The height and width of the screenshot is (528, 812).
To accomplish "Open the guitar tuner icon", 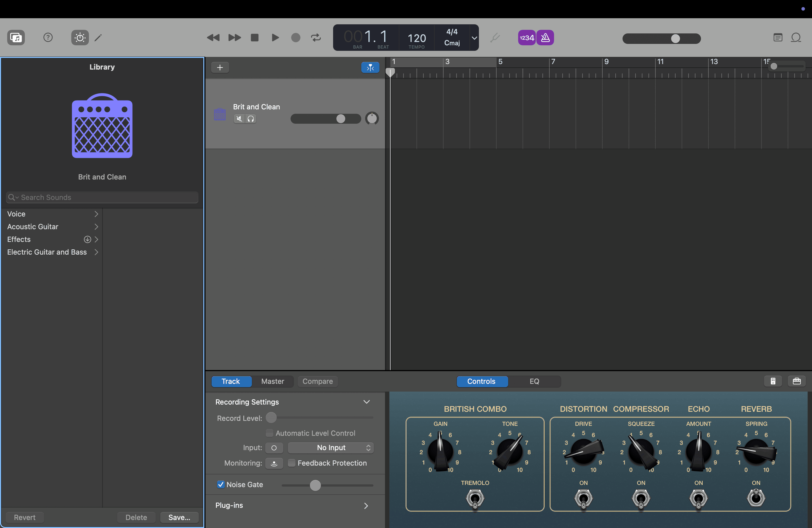I will click(x=495, y=38).
